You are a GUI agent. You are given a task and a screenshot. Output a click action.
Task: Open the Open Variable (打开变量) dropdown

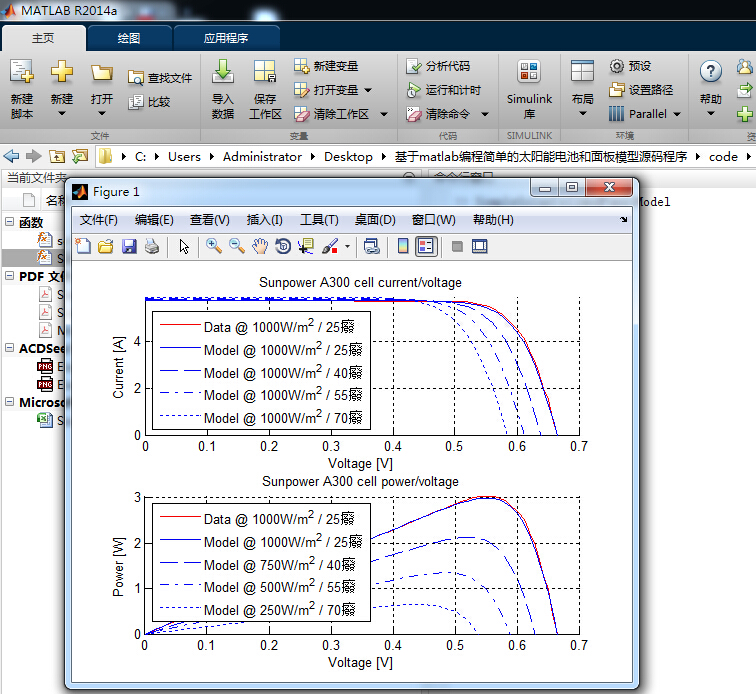(x=368, y=90)
